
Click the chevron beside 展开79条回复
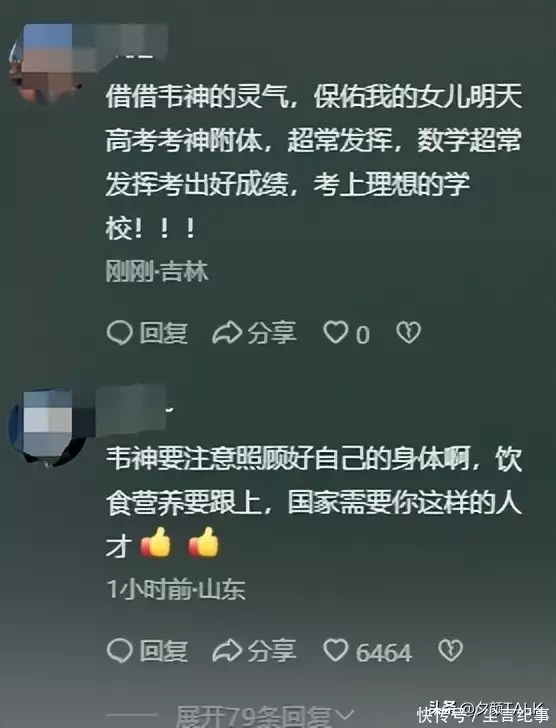click(x=343, y=714)
